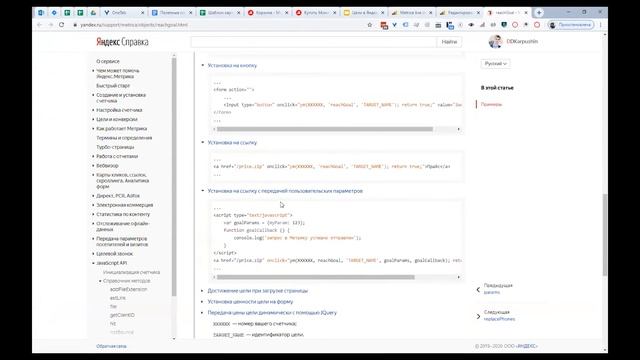Click the search field in Яндекс Справка header

pos(313,42)
